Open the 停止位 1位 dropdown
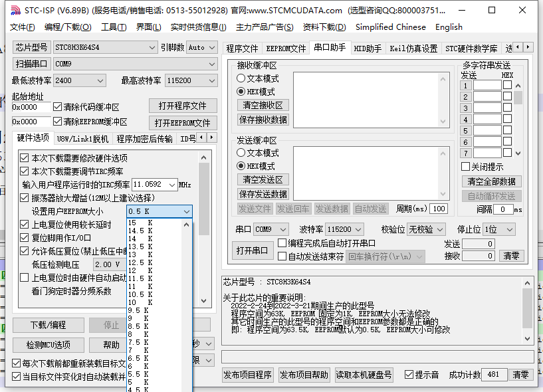 [499, 229]
